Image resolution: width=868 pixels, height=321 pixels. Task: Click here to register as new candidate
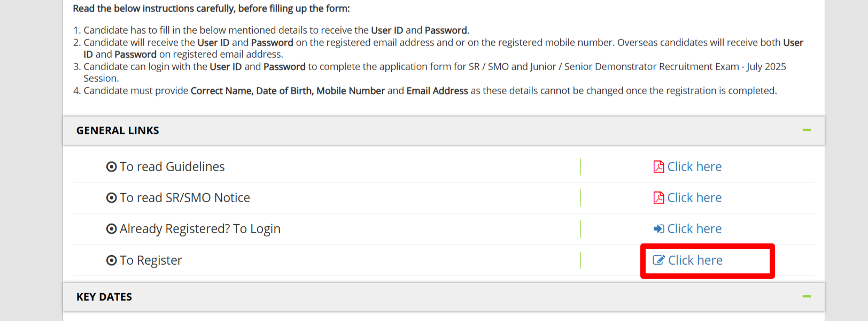695,260
